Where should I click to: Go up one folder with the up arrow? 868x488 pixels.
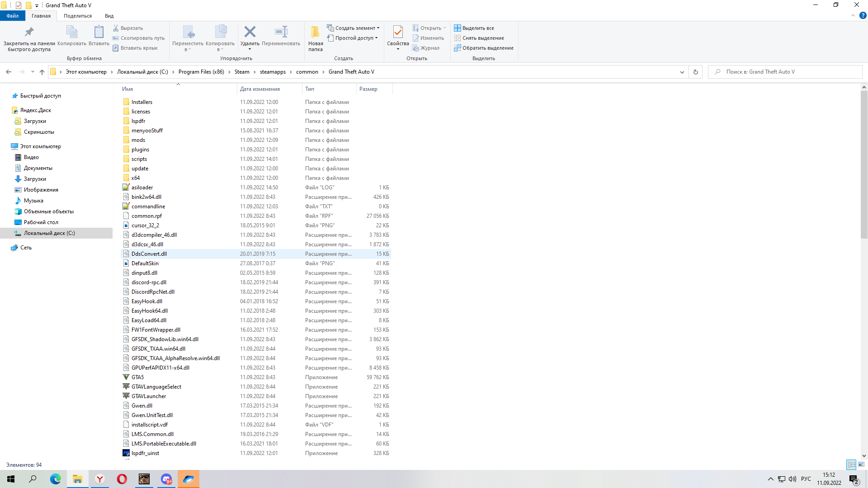pyautogui.click(x=42, y=72)
